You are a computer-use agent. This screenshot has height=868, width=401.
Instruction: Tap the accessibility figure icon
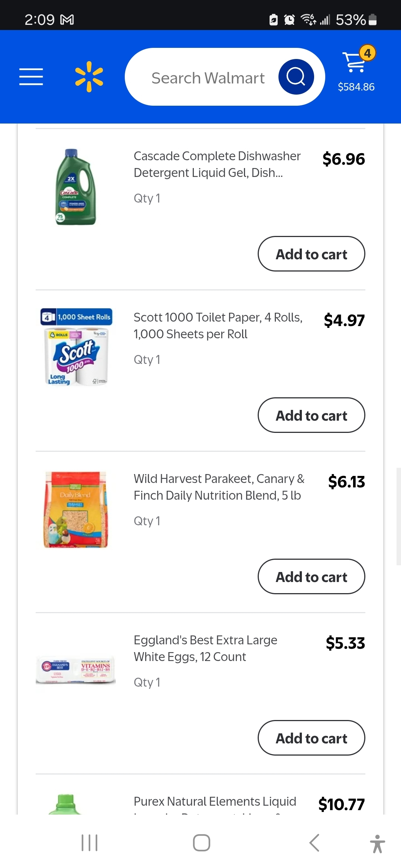tap(377, 844)
